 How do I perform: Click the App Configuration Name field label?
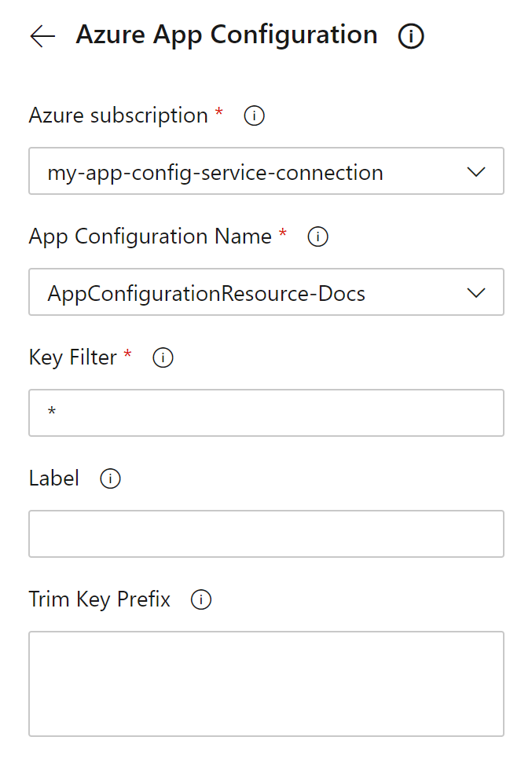click(x=150, y=236)
